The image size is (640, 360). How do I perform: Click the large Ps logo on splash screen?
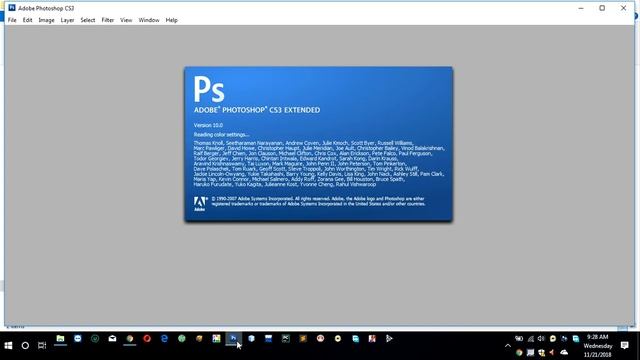click(x=209, y=89)
